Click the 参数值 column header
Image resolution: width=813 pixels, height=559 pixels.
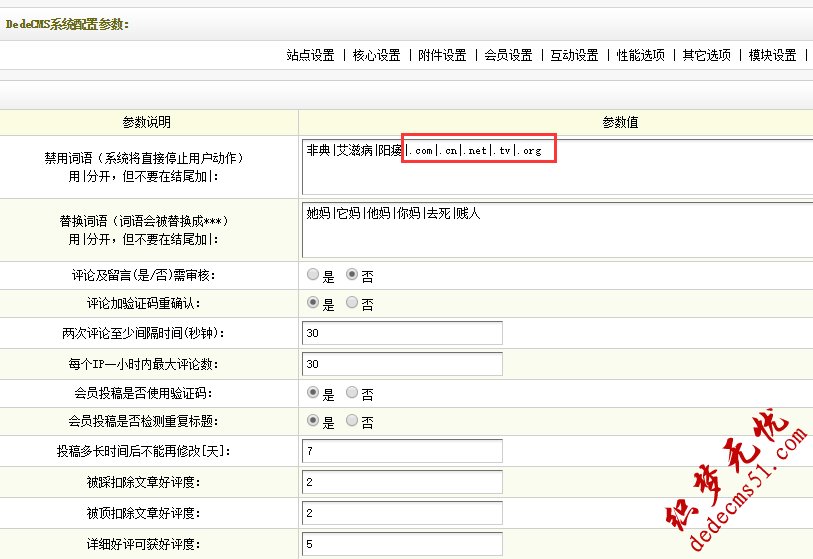tap(620, 122)
